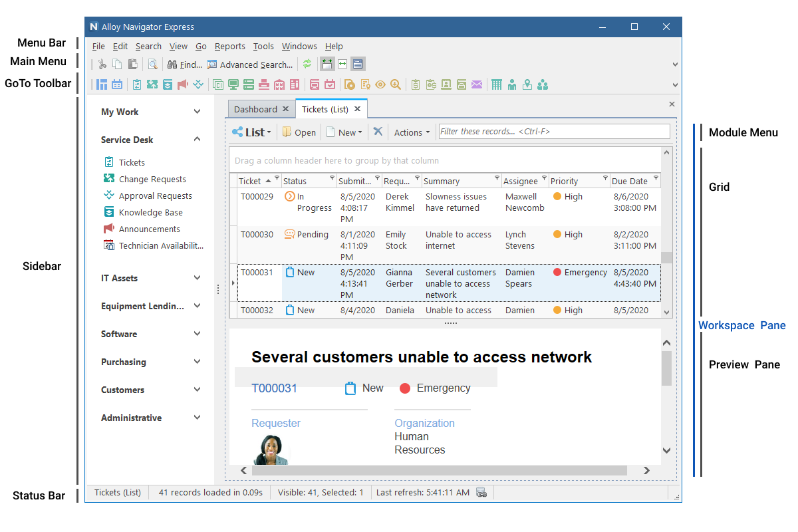
Task: Click inside the Filter these records field
Action: click(552, 131)
